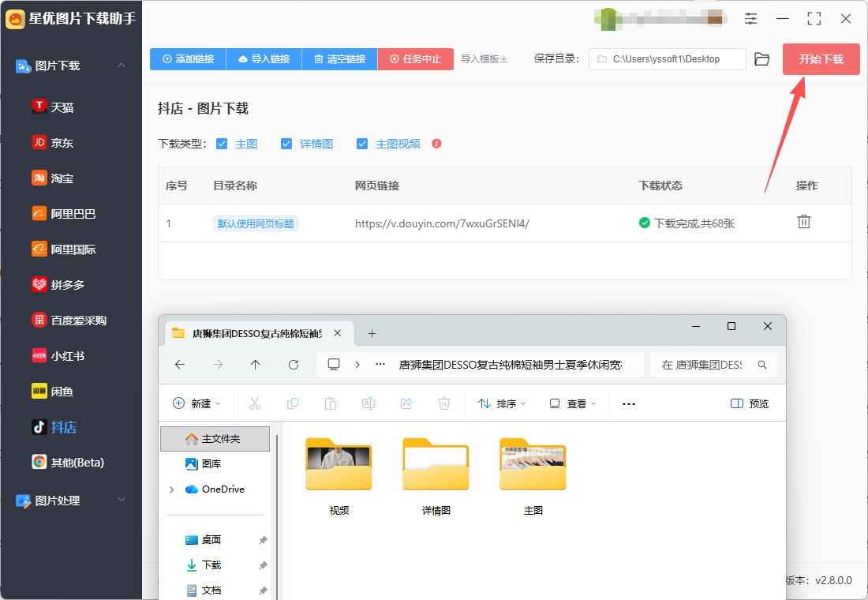Click the Explorer address bar path text
The width and height of the screenshot is (868, 600).
(x=511, y=365)
